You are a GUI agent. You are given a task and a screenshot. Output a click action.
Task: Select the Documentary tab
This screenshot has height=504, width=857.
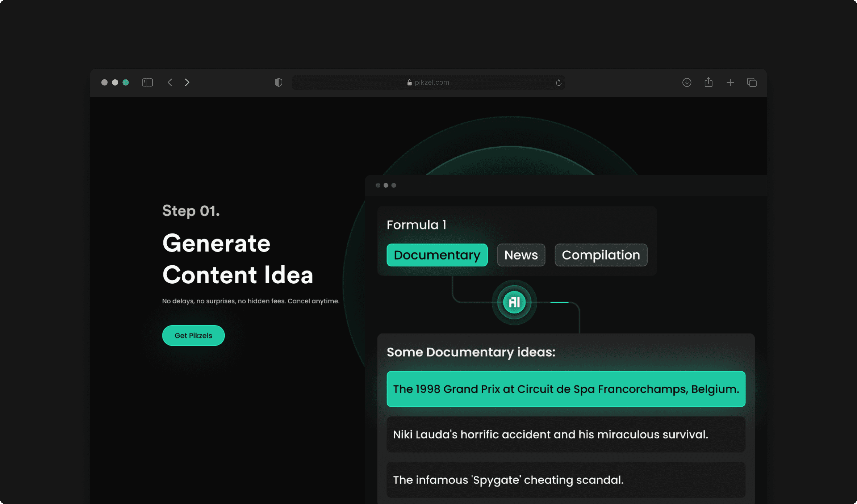(437, 255)
